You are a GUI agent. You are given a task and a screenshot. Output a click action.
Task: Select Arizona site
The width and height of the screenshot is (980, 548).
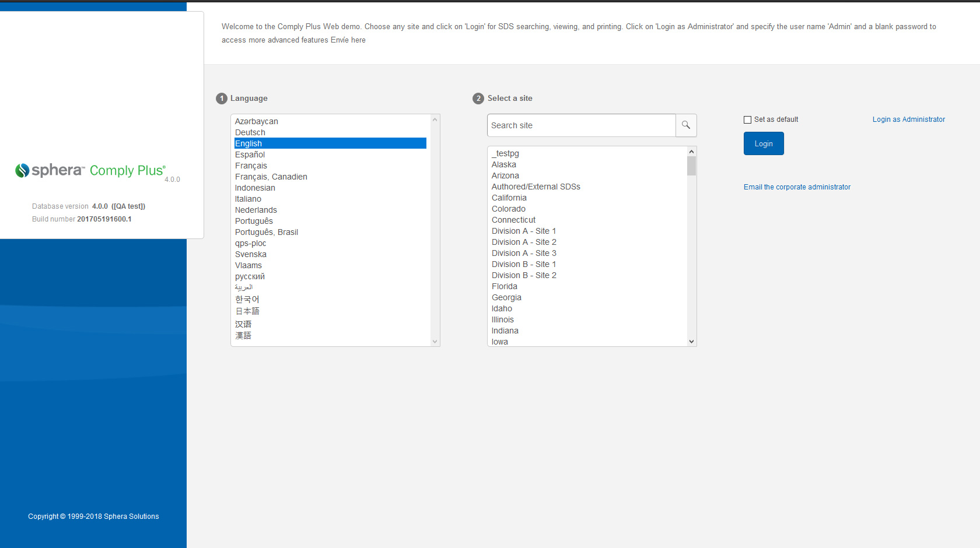coord(588,175)
